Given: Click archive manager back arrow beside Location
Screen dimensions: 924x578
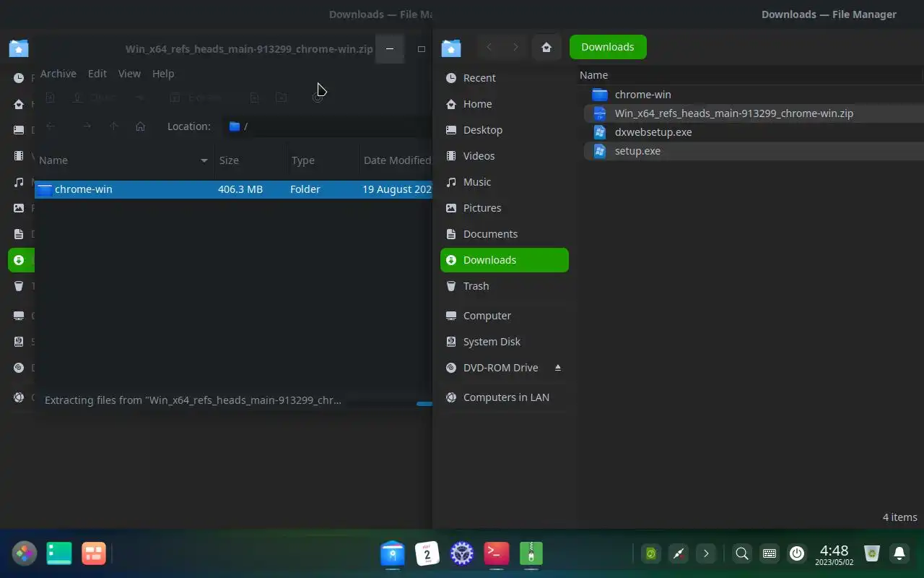Looking at the screenshot, I should (51, 126).
